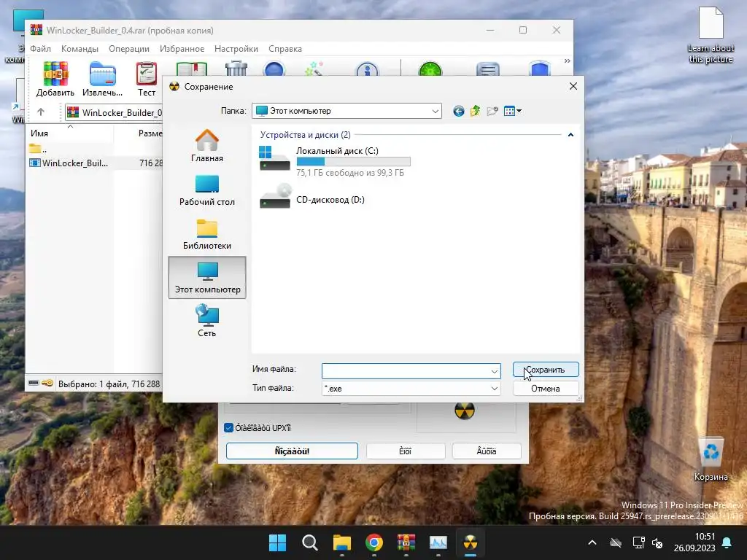The width and height of the screenshot is (747, 560).
Task: Click the Learn about this picture desktop icon
Action: [711, 35]
